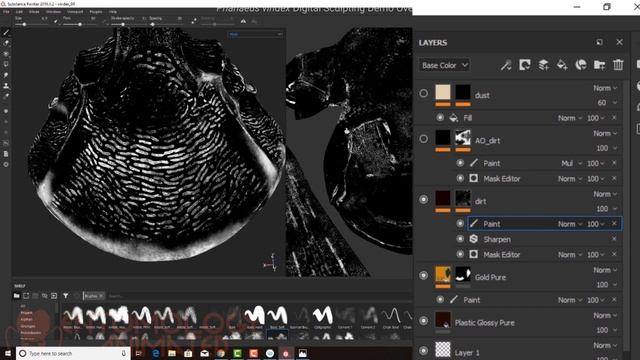
Task: Open File Explorer from taskbar
Action: click(x=172, y=353)
